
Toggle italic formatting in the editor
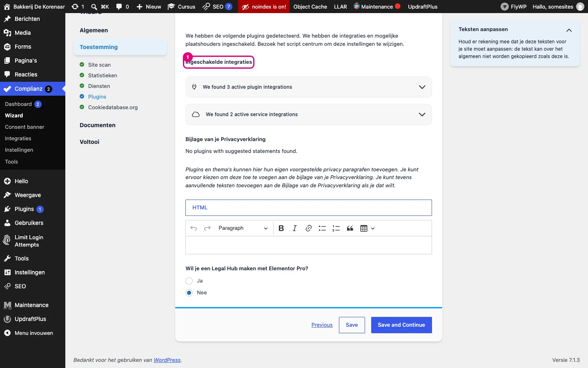pos(295,228)
